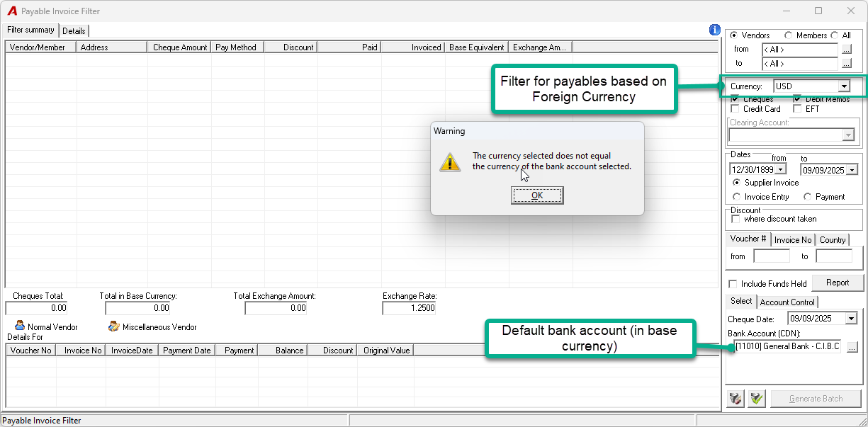
Task: Open the Dates from picker showing 12/30/1899
Action: [781, 169]
